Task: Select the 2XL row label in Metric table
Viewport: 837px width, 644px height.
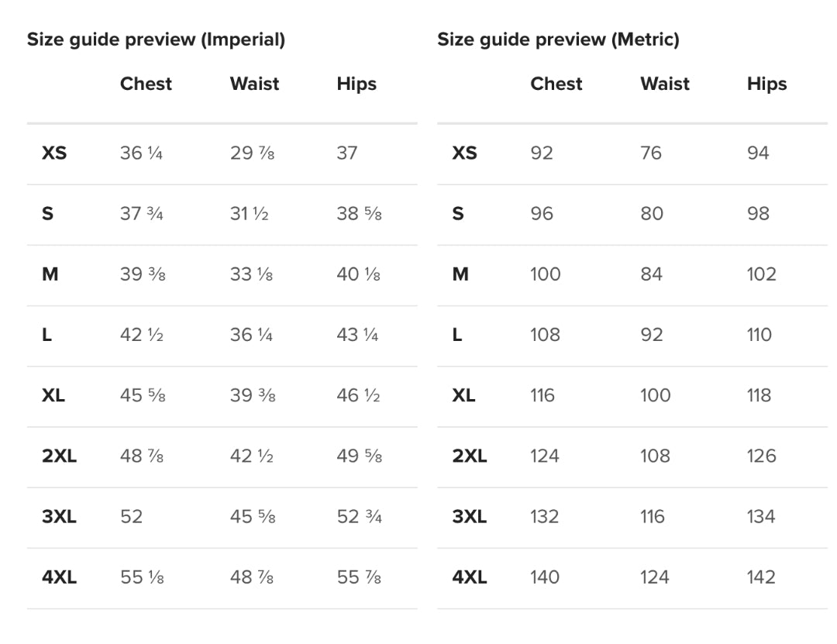Action: click(x=470, y=456)
